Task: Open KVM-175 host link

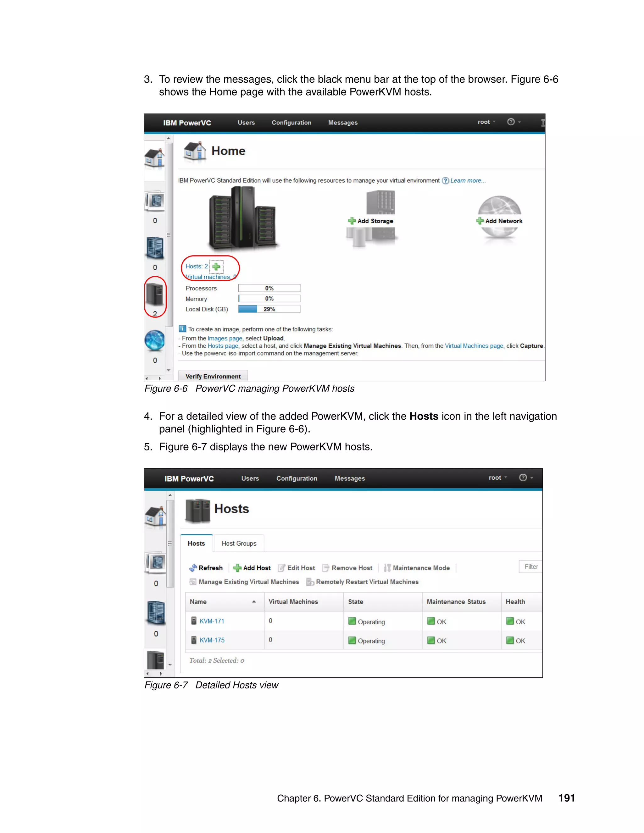Action: point(212,640)
